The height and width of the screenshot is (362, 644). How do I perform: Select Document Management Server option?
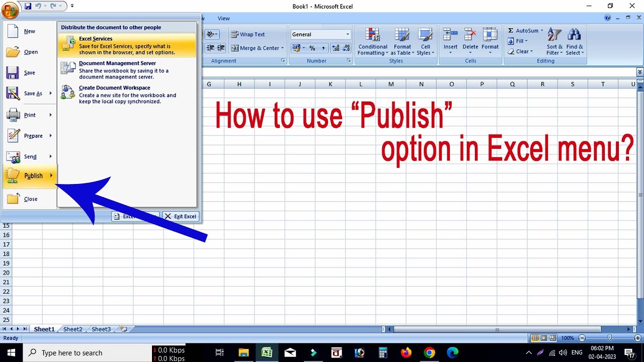tap(127, 70)
